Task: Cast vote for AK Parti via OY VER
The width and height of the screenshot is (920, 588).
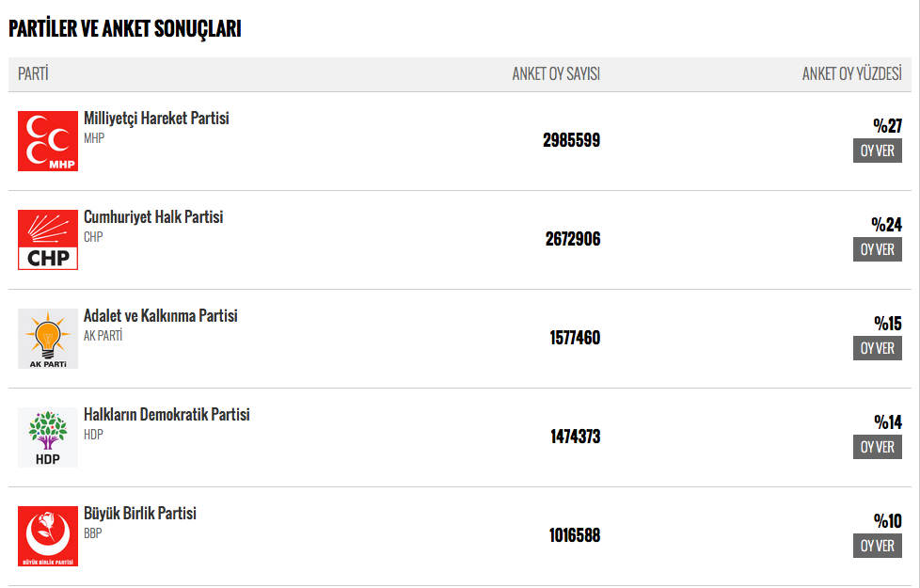Action: click(877, 349)
